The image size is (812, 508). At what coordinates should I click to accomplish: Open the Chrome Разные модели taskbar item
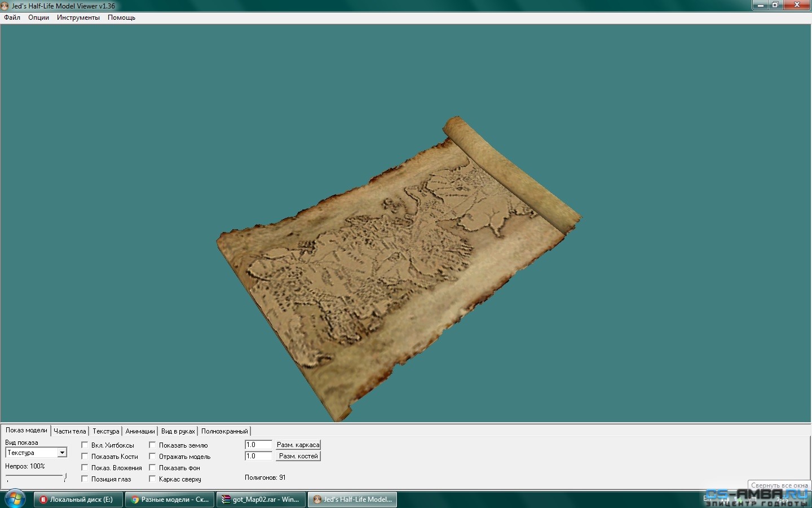point(169,500)
